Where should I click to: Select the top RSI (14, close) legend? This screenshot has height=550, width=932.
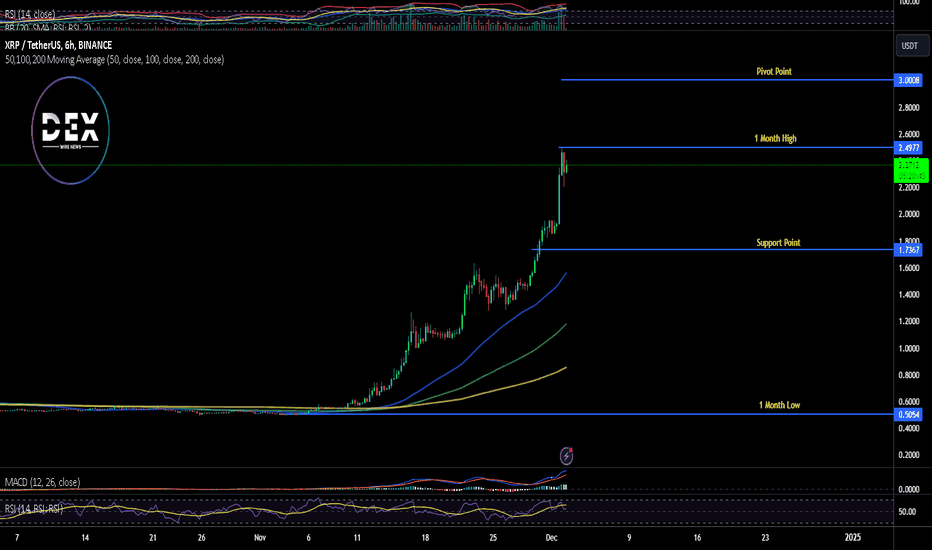[30, 14]
